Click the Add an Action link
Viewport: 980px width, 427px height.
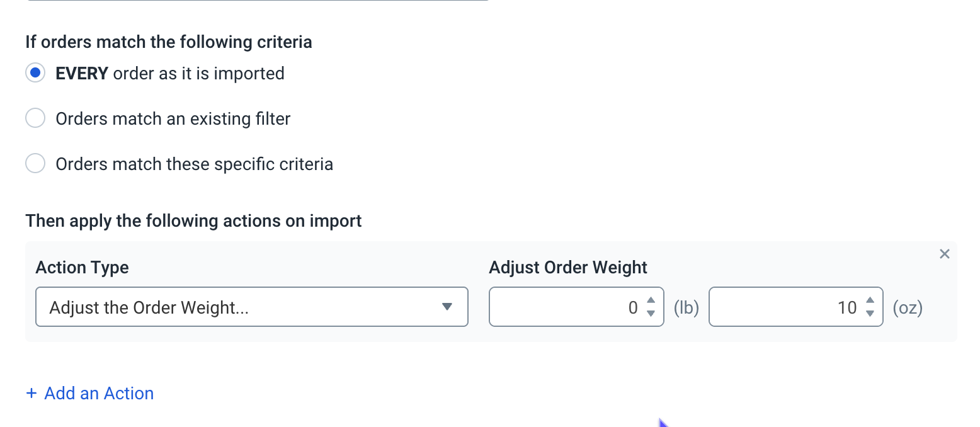point(99,393)
